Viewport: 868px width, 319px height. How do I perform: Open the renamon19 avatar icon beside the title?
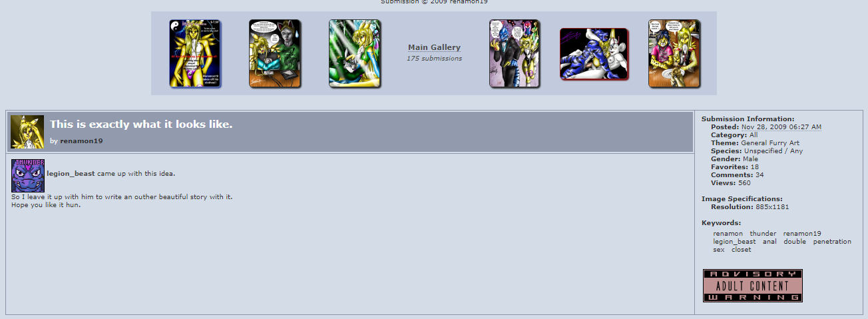(x=27, y=132)
